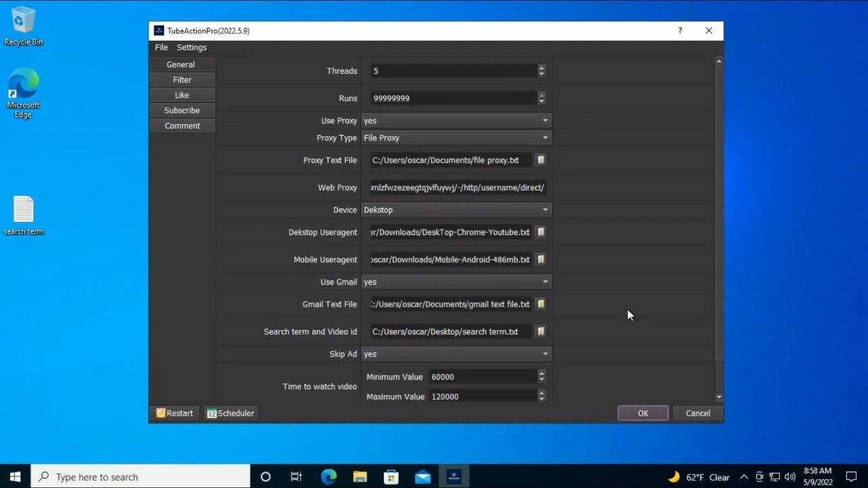The height and width of the screenshot is (488, 868).
Task: Decrease the Threads value
Action: click(541, 74)
